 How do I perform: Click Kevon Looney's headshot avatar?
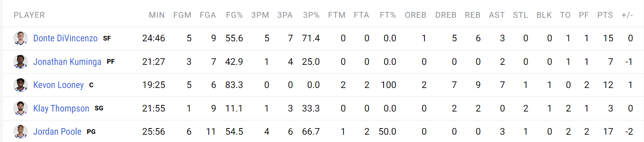point(20,85)
